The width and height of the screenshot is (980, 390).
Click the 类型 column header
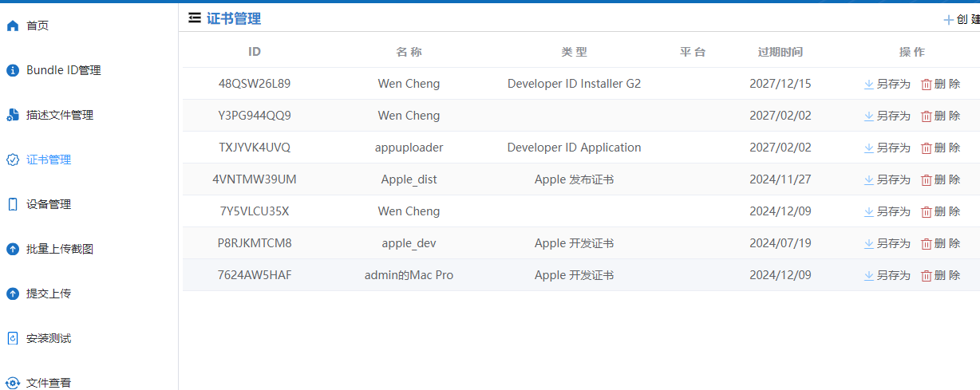[575, 52]
